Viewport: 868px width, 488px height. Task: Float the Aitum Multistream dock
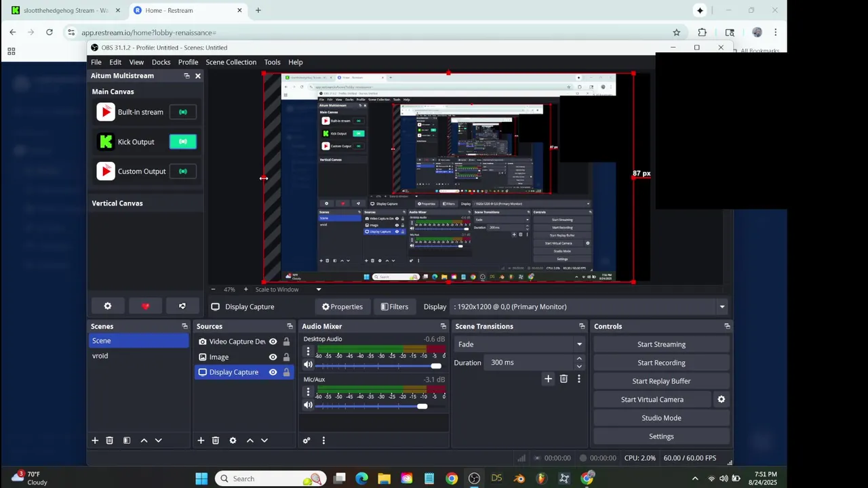point(186,76)
